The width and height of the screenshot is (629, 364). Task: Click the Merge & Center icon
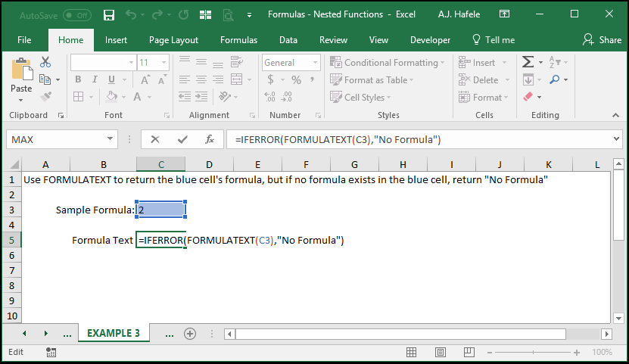pyautogui.click(x=237, y=79)
